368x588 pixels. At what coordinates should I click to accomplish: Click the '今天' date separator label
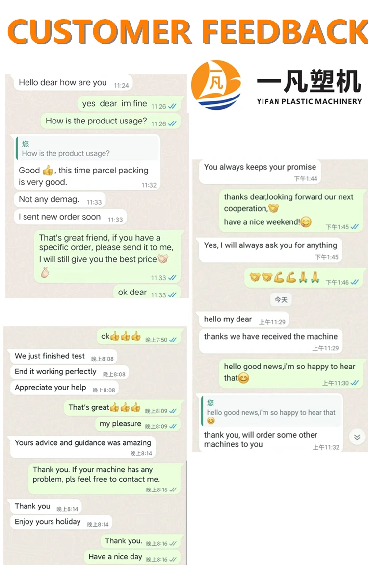coord(281,299)
